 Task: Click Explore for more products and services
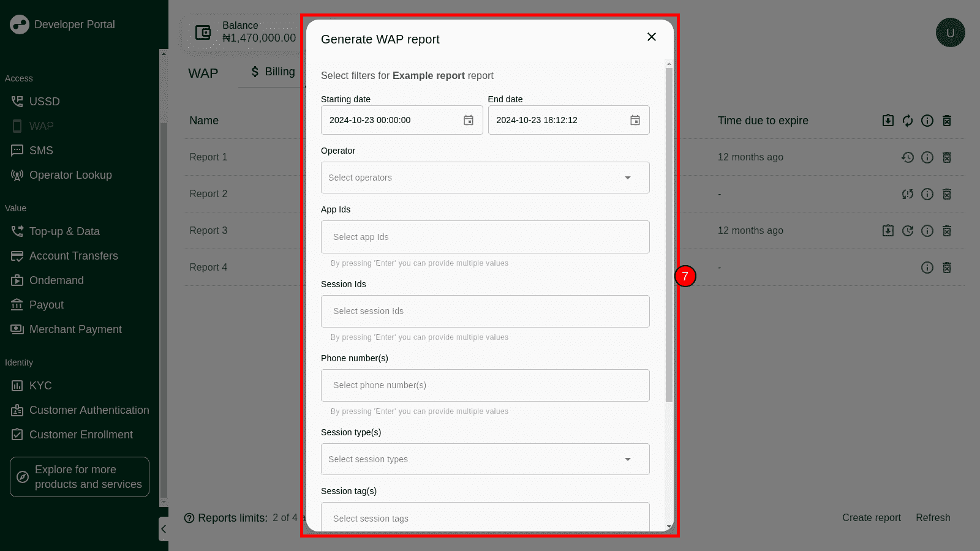click(80, 477)
